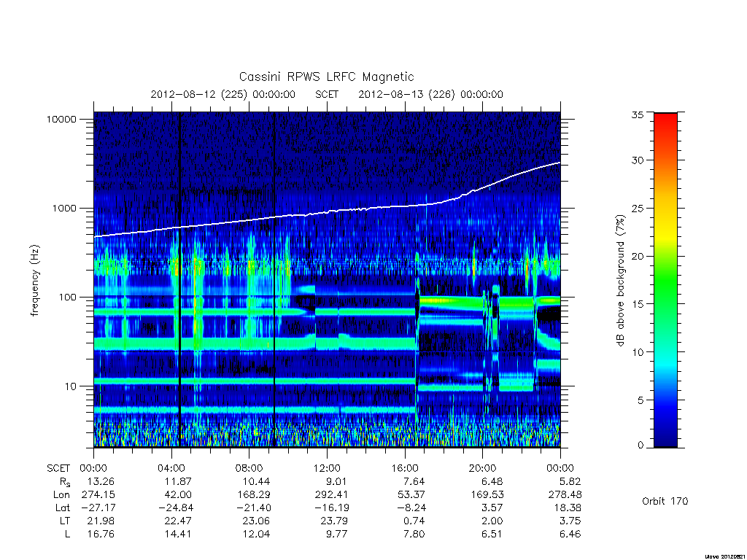Click the Lon value 292.41
Image resolution: width=747 pixels, height=560 pixels.
tap(331, 495)
